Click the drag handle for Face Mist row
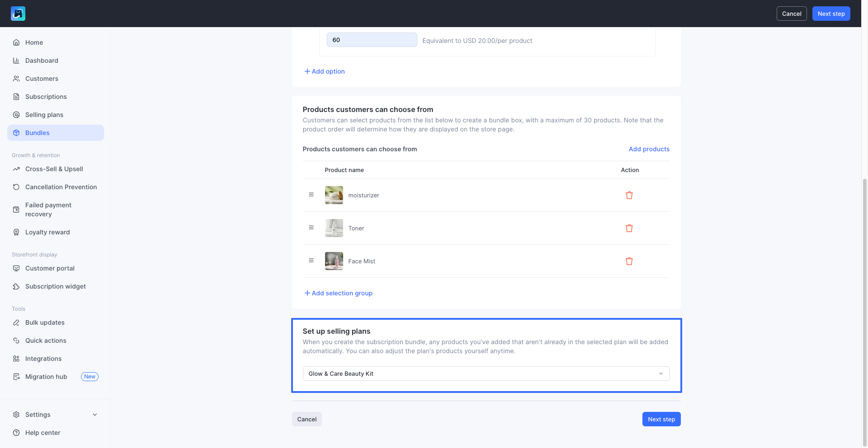Viewport: 868px width, 448px height. pos(311,261)
